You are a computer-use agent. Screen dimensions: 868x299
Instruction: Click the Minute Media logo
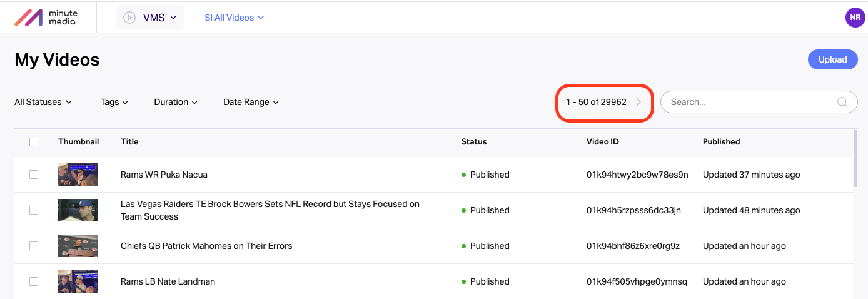45,18
